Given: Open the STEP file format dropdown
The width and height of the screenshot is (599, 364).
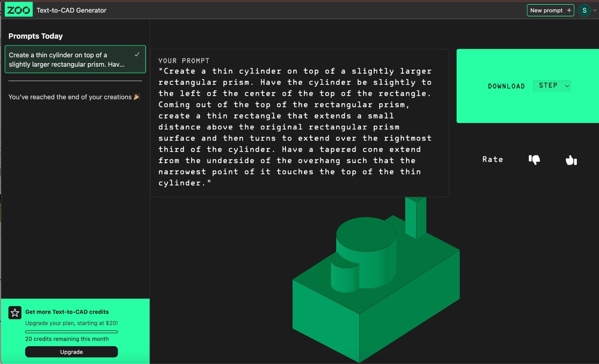Looking at the screenshot, I should pyautogui.click(x=551, y=86).
